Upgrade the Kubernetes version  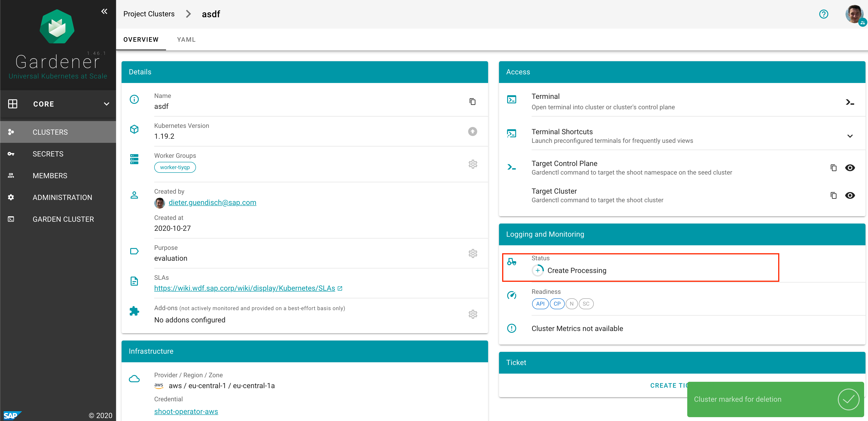pos(472,132)
